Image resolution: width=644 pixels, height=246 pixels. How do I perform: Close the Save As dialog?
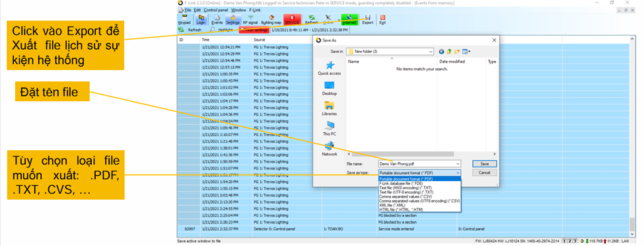pos(494,40)
